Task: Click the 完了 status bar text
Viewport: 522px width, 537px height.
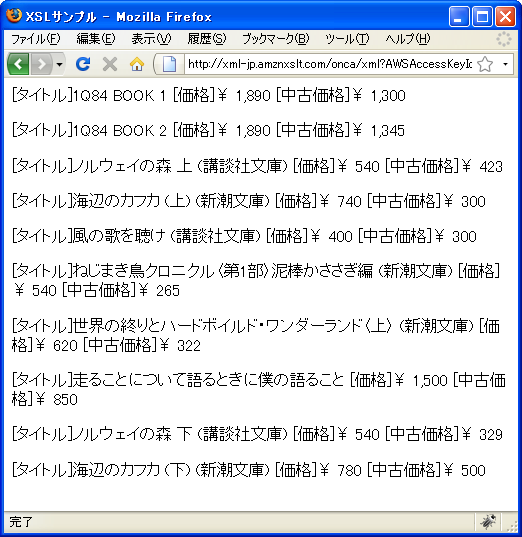Action: click(21, 522)
